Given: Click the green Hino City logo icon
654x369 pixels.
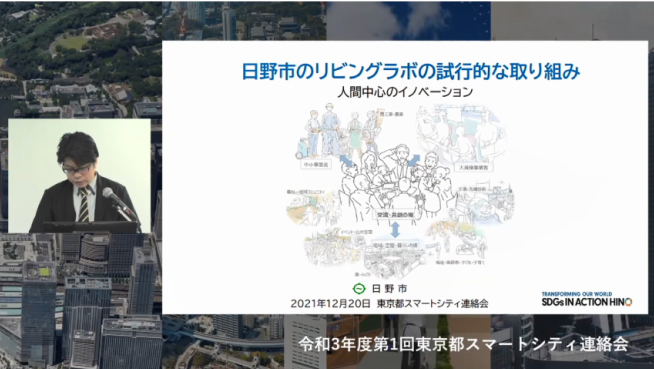Looking at the screenshot, I should pos(359,289).
